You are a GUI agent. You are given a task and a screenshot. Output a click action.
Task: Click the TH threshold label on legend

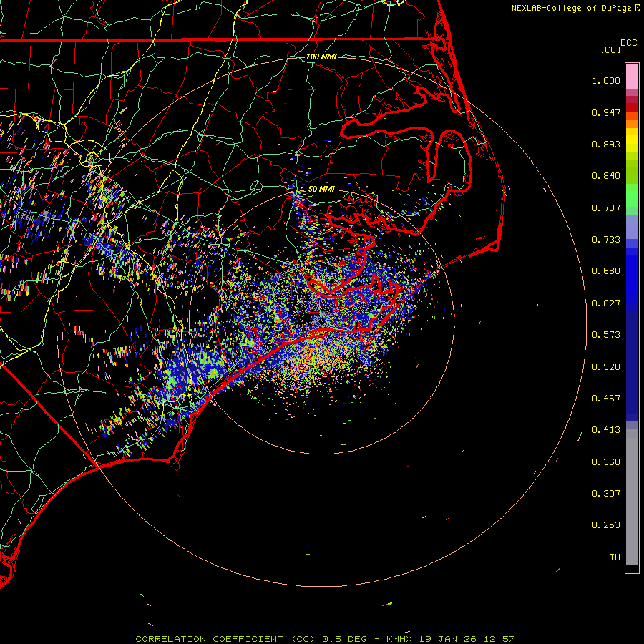[615, 557]
